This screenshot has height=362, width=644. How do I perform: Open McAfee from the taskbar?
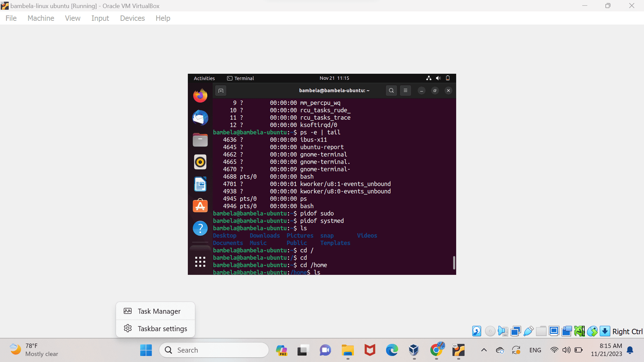(370, 350)
